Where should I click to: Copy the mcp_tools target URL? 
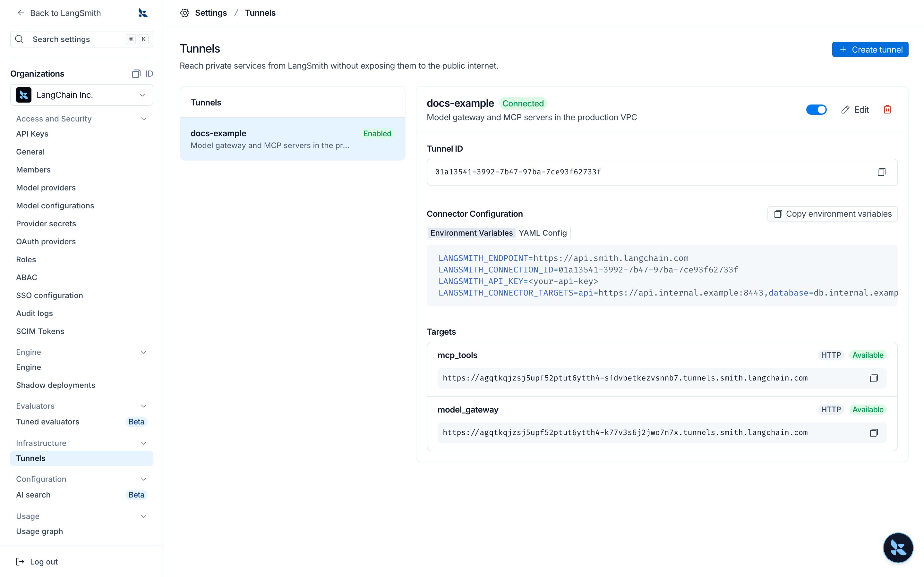(x=874, y=378)
